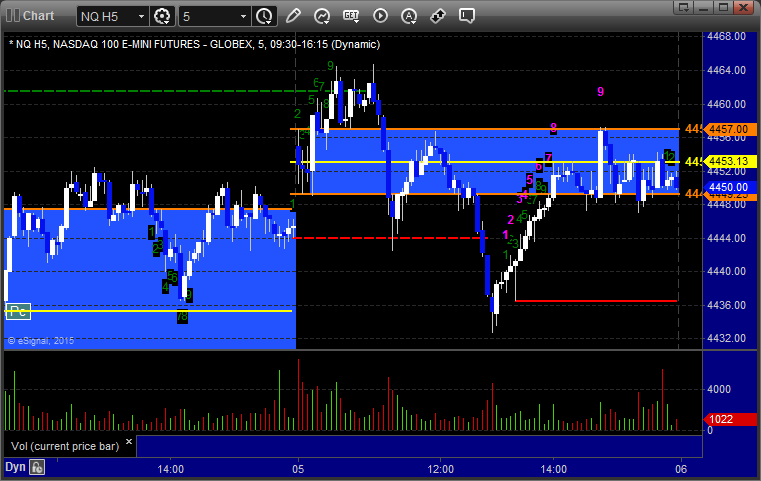Click the interval field showing 5
This screenshot has height=481, width=761.
pyautogui.click(x=209, y=17)
